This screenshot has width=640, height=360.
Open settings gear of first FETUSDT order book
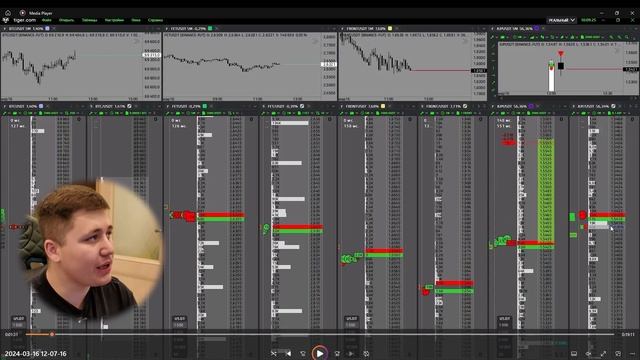point(251,119)
